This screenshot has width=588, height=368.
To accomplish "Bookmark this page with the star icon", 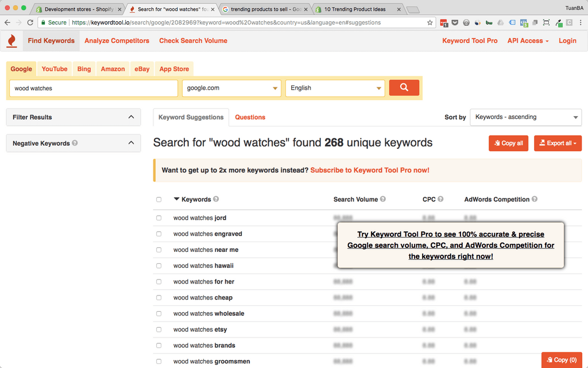I will [x=430, y=22].
